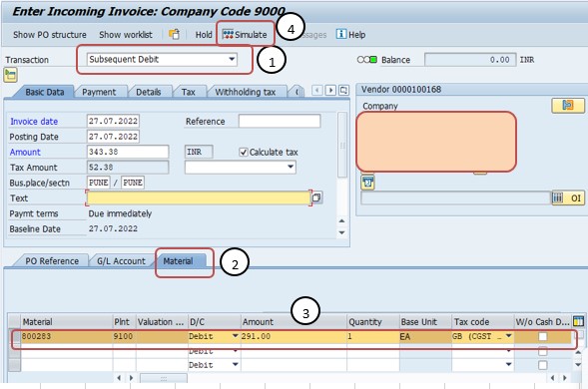
Task: Open the Details tab
Action: tap(149, 92)
